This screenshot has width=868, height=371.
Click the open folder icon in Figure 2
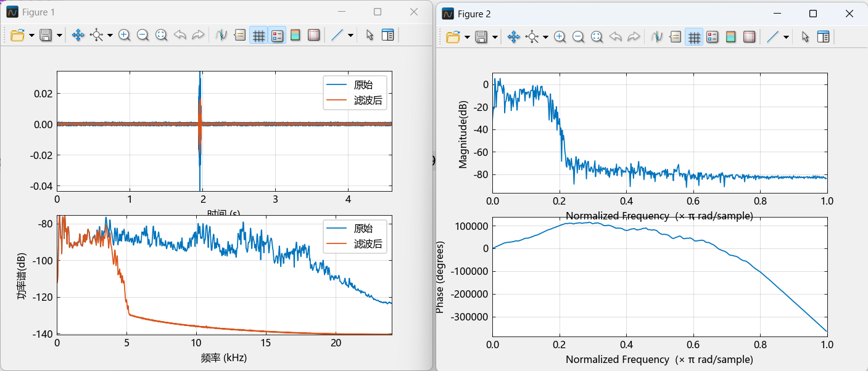tap(453, 37)
